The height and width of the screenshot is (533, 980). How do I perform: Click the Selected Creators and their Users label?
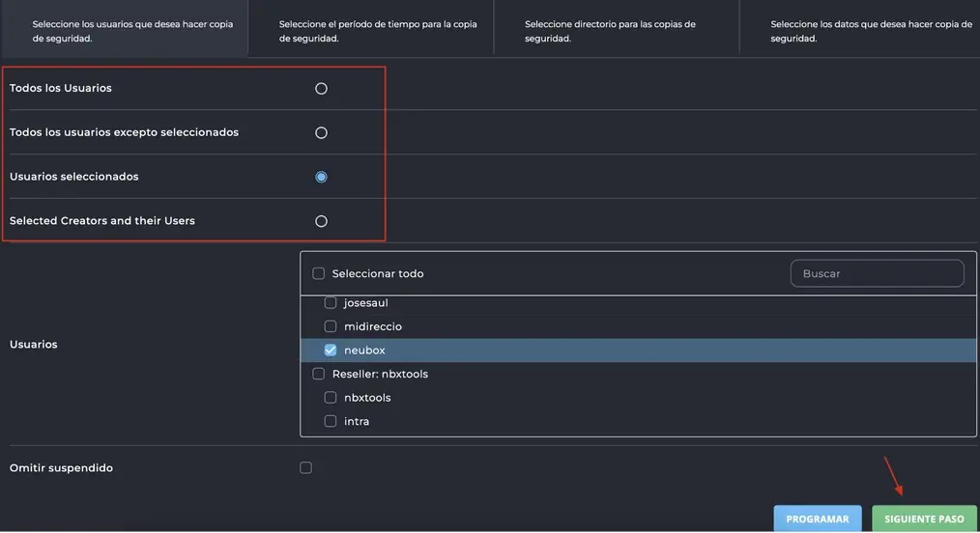(101, 221)
